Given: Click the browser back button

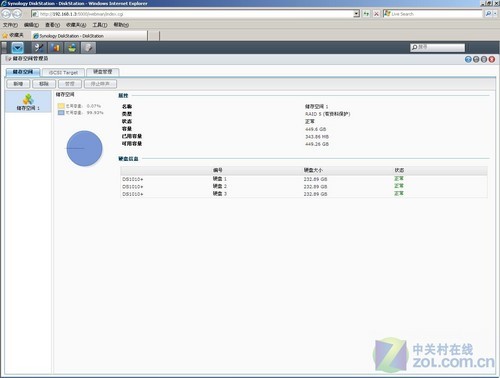Looking at the screenshot, I should click(x=6, y=14).
